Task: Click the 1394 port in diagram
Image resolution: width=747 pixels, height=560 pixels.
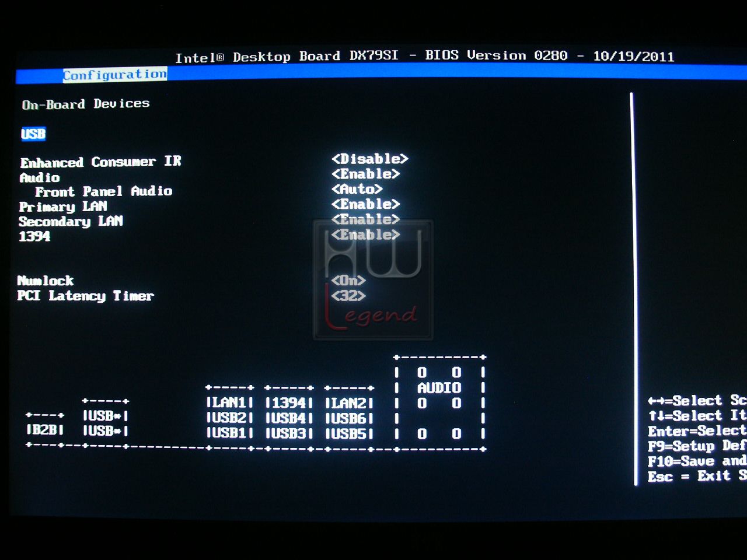Action: pyautogui.click(x=289, y=402)
